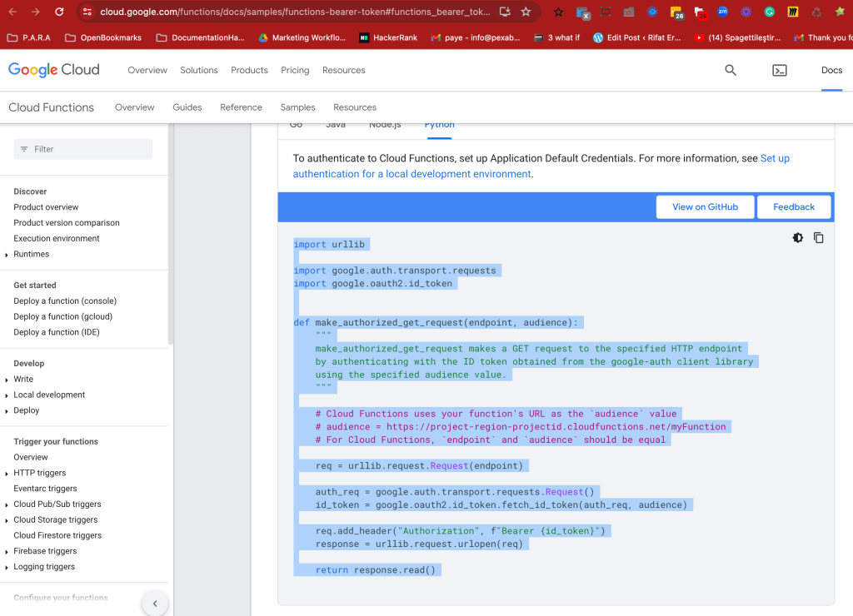The image size is (853, 616).
Task: Open the 3 what if bookmark
Action: point(556,37)
